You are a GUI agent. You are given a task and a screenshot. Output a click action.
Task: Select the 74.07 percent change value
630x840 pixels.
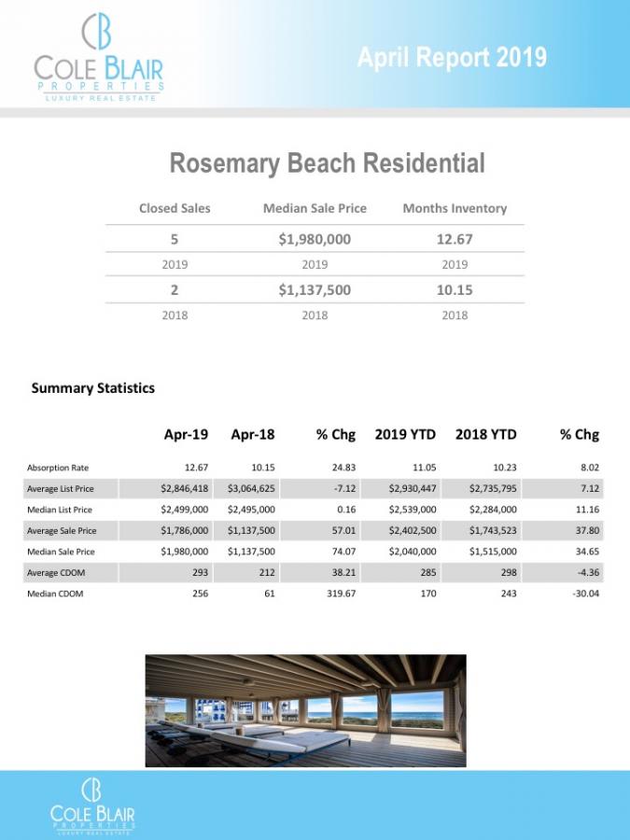pyautogui.click(x=343, y=552)
